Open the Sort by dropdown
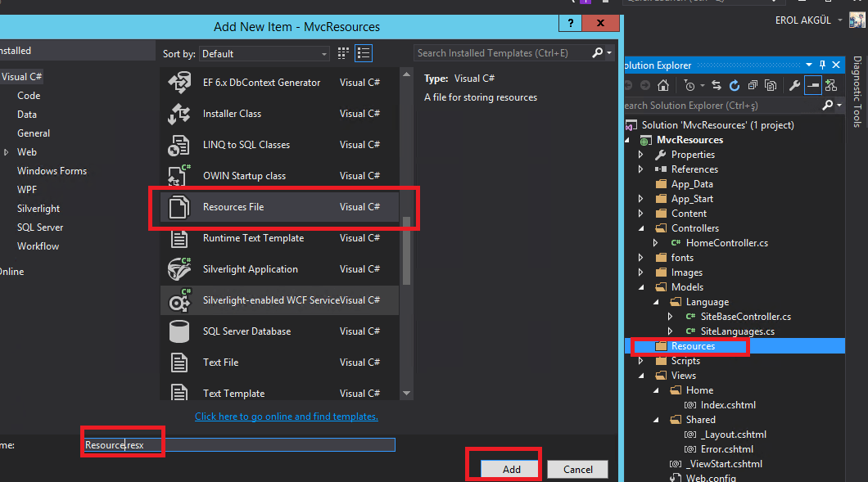The image size is (868, 482). pyautogui.click(x=264, y=54)
